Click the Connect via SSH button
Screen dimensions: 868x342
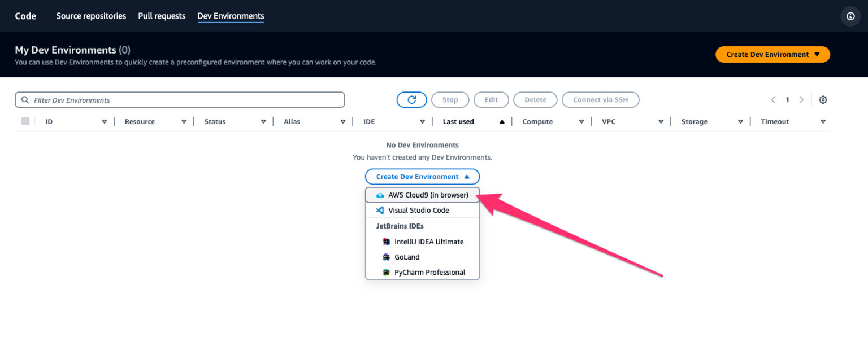[x=600, y=100]
